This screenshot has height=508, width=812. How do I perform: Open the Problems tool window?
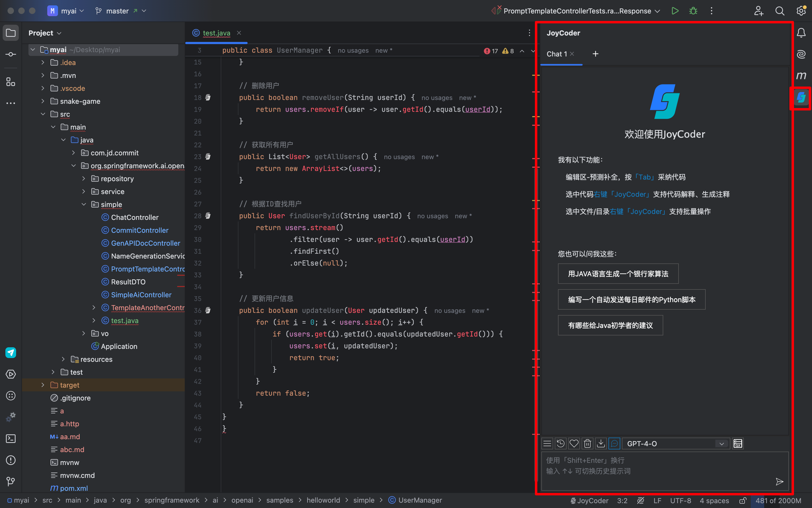tap(11, 460)
